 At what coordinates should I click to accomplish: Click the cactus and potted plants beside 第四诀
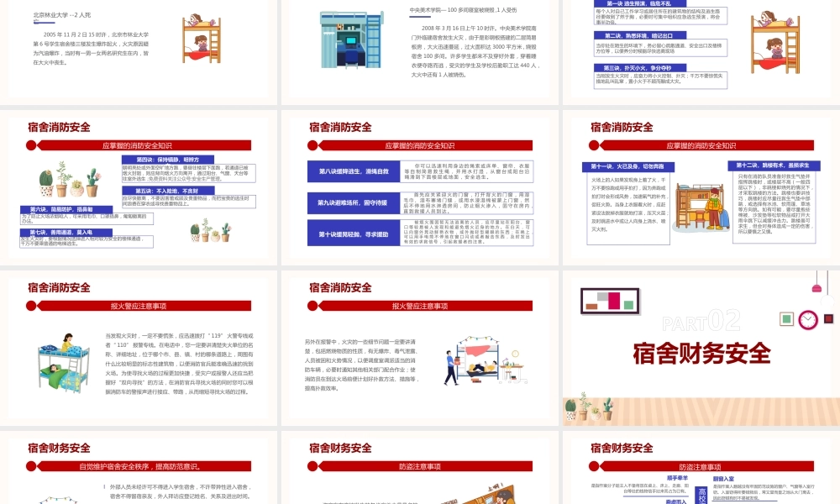[70, 180]
